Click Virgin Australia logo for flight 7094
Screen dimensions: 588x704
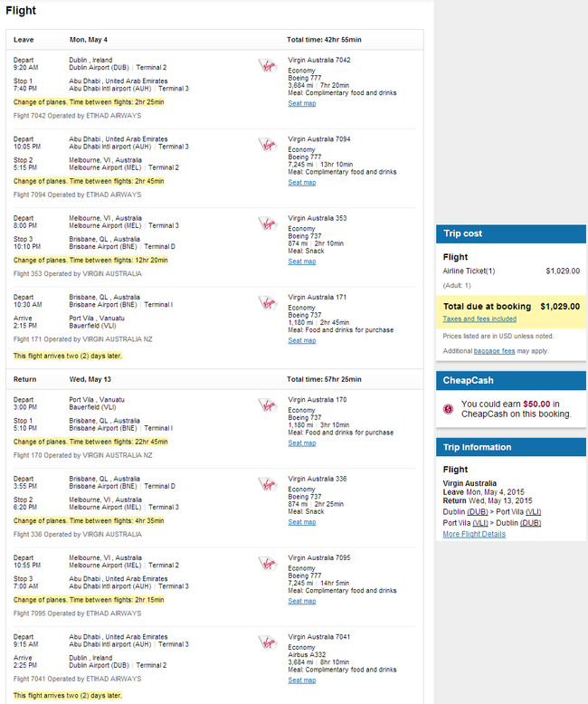tap(268, 145)
